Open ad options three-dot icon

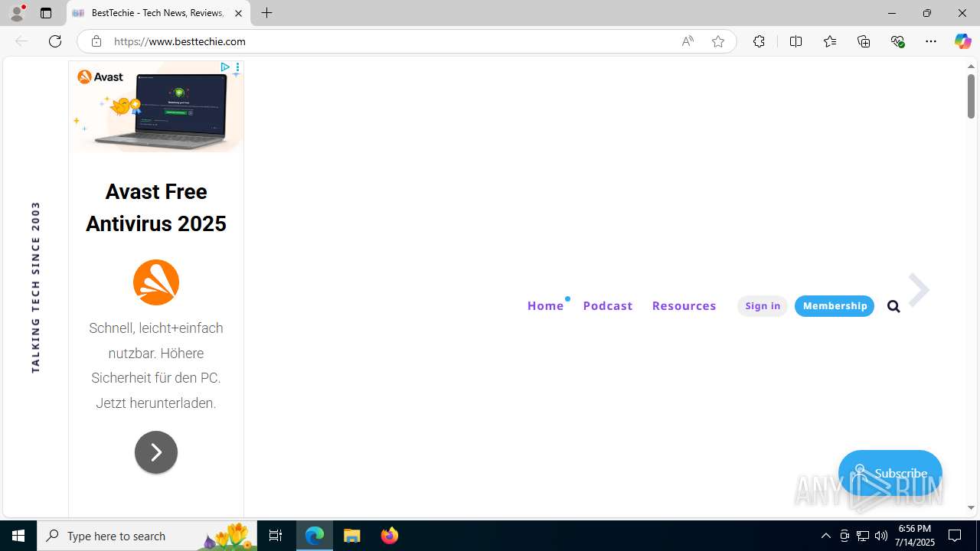(x=237, y=67)
